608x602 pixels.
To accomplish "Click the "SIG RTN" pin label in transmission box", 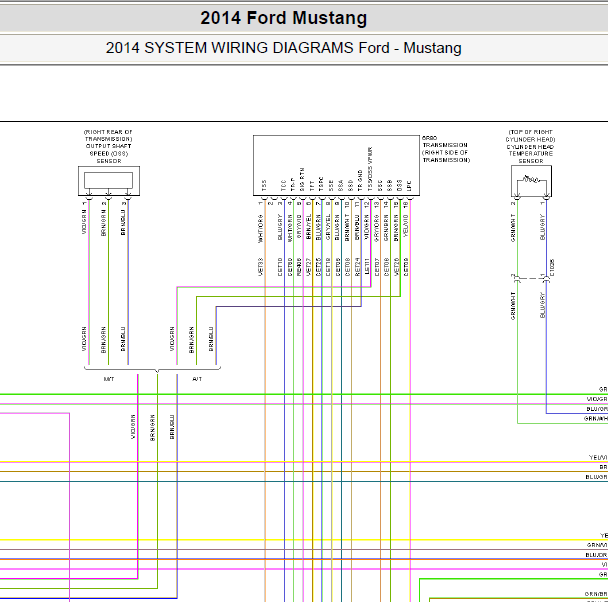I will coord(302,179).
